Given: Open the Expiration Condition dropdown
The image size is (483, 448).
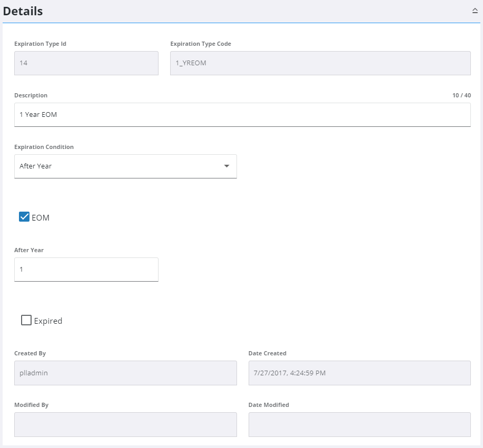Looking at the screenshot, I should click(125, 166).
